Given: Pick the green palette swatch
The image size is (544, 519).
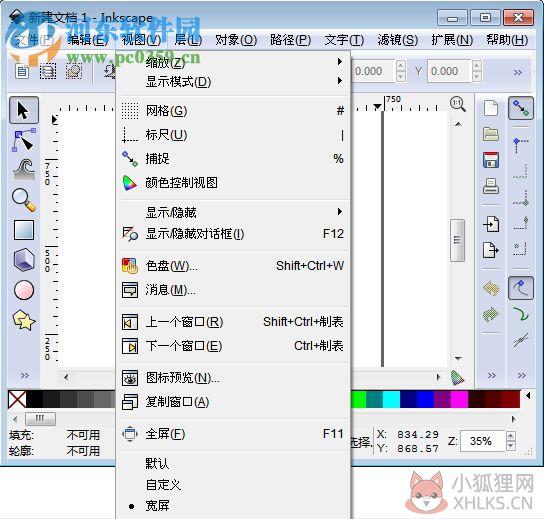Looking at the screenshot, I should [358, 399].
